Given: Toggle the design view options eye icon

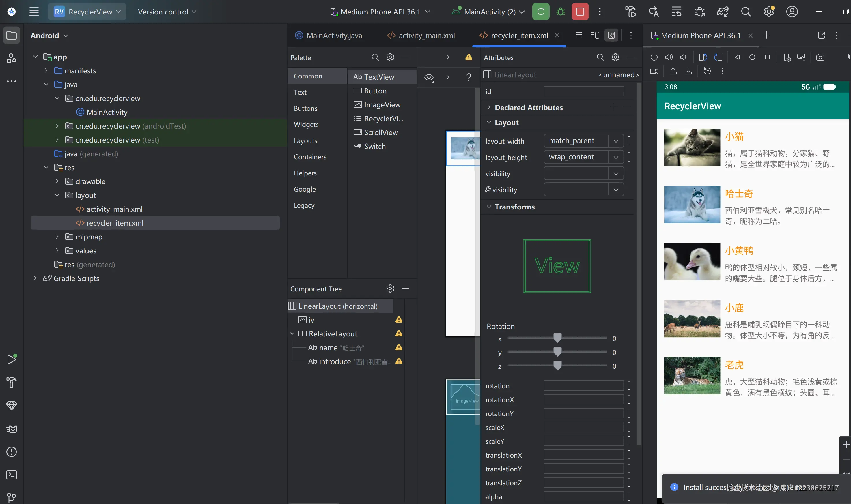Looking at the screenshot, I should coord(429,77).
